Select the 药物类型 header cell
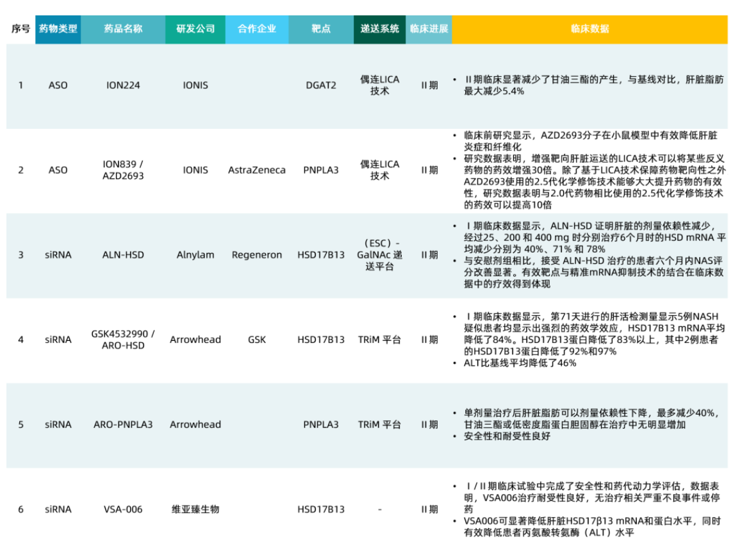 tap(58, 29)
